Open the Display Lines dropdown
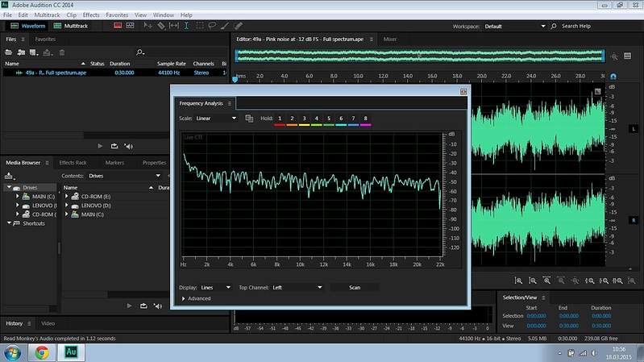 pos(216,288)
